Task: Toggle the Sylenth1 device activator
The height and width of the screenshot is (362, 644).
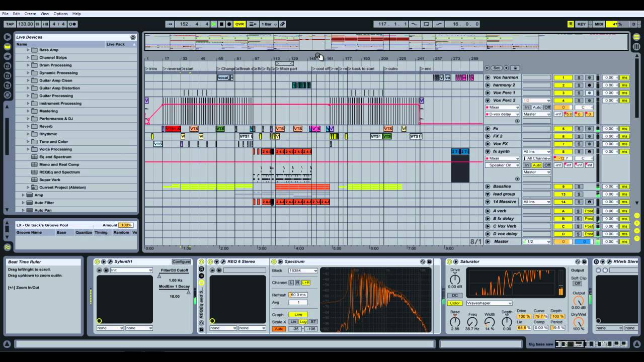Action: coord(97,261)
